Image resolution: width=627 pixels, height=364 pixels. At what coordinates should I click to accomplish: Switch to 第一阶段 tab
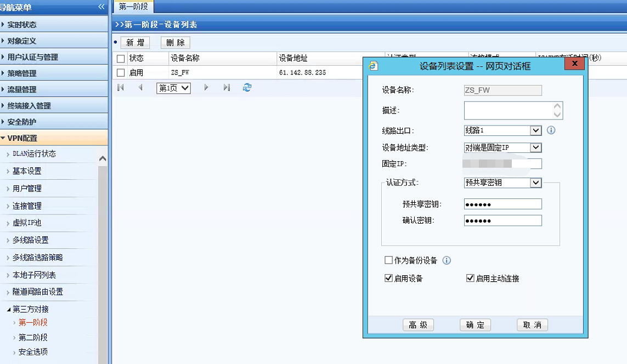tap(133, 7)
